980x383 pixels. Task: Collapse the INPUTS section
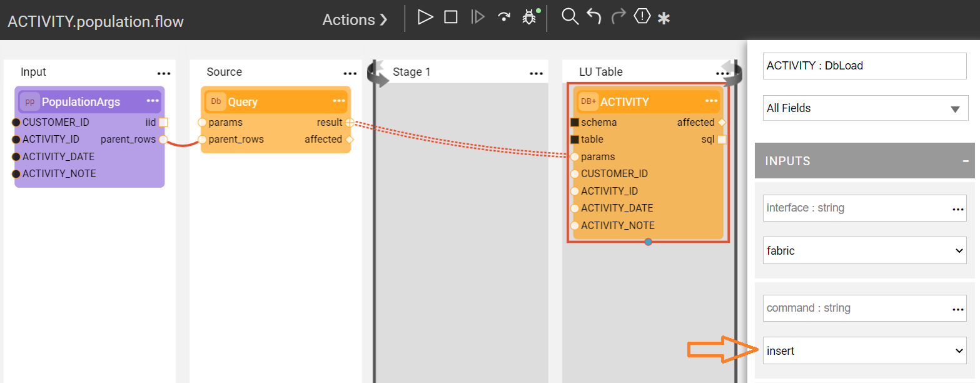(x=966, y=161)
